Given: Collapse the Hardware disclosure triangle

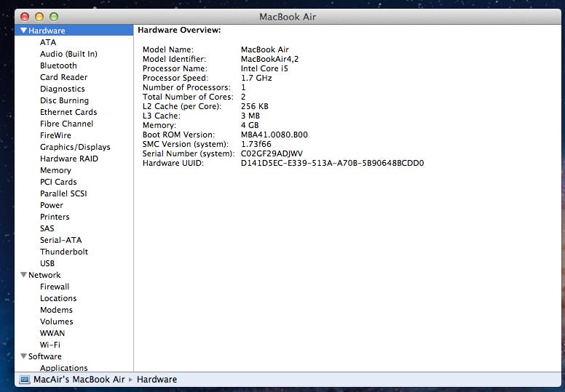Looking at the screenshot, I should 24,31.
